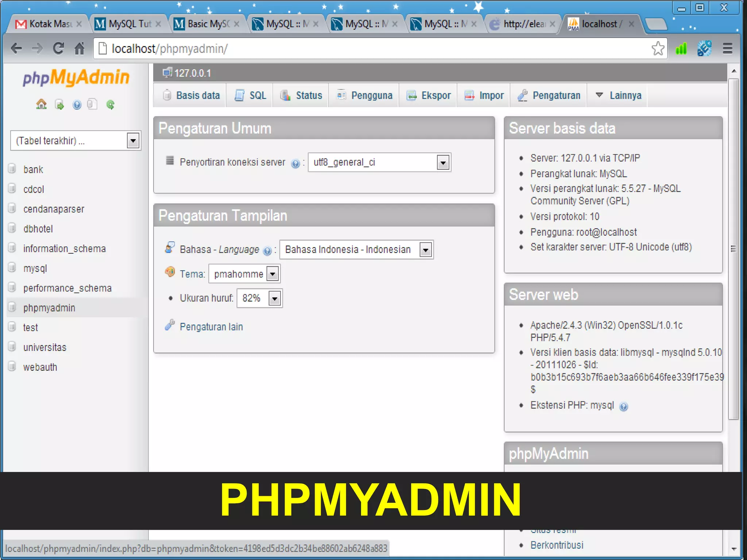Open the SQL tab
Image resolution: width=747 pixels, height=560 pixels.
click(x=250, y=96)
